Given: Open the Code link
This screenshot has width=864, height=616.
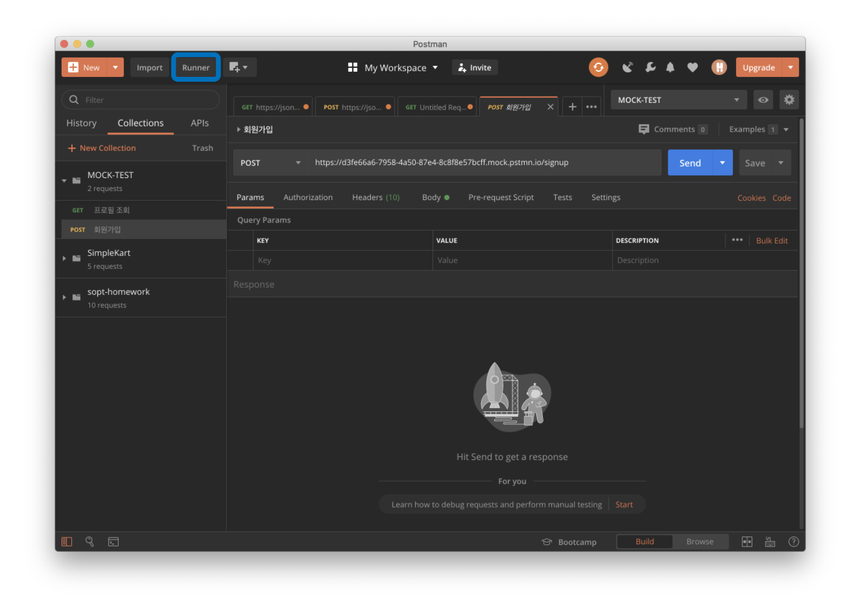Looking at the screenshot, I should (x=781, y=198).
